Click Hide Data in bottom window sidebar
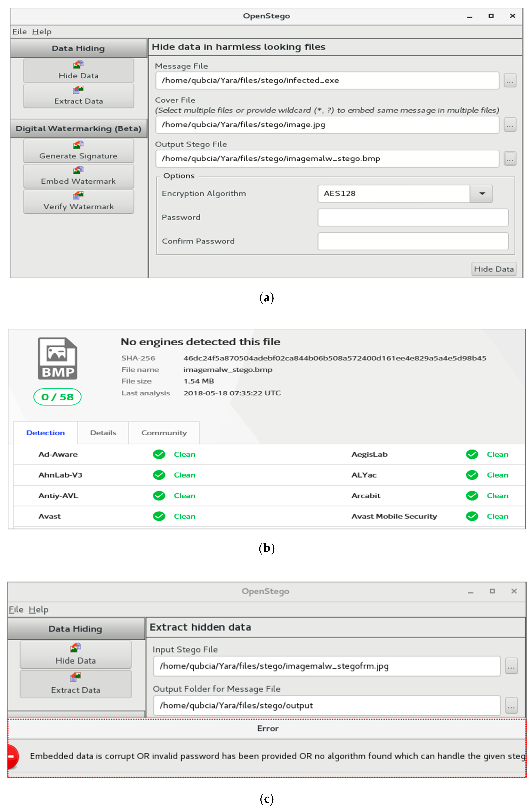Image resolution: width=532 pixels, height=811 pixels. point(76,655)
